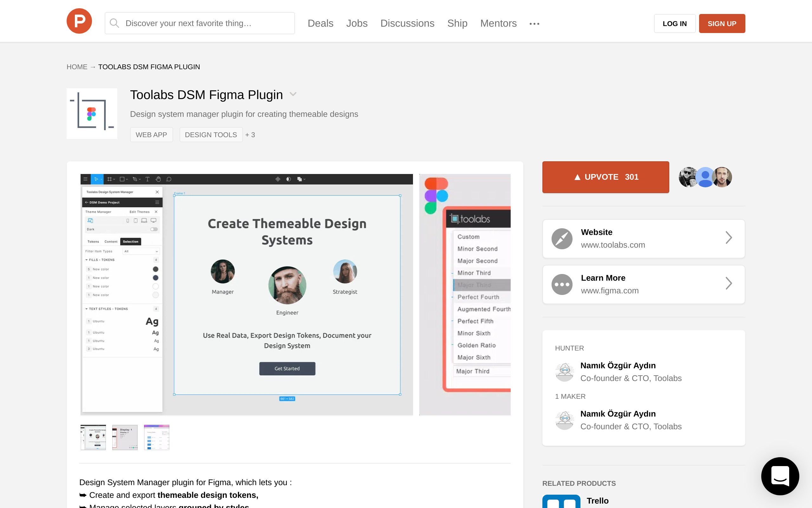Open the chat messenger bubble
Screen dimensions: 812x508
[780, 476]
